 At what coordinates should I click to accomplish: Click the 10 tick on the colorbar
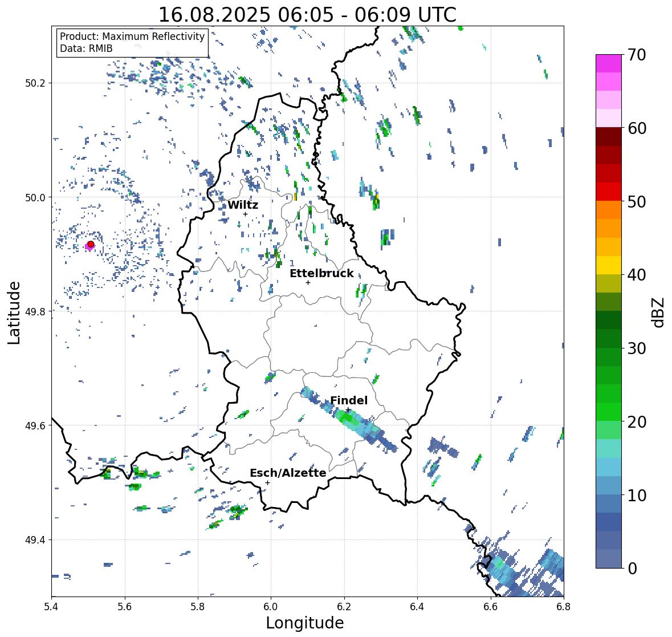636,495
